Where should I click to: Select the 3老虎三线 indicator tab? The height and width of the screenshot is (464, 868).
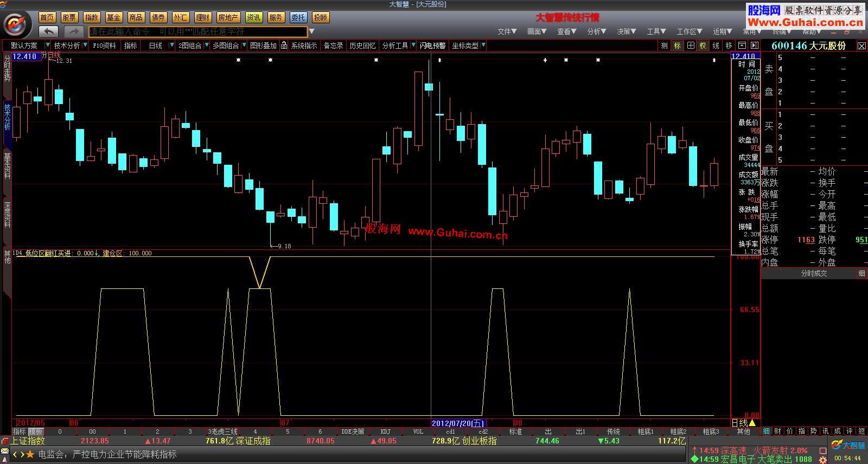coord(222,431)
